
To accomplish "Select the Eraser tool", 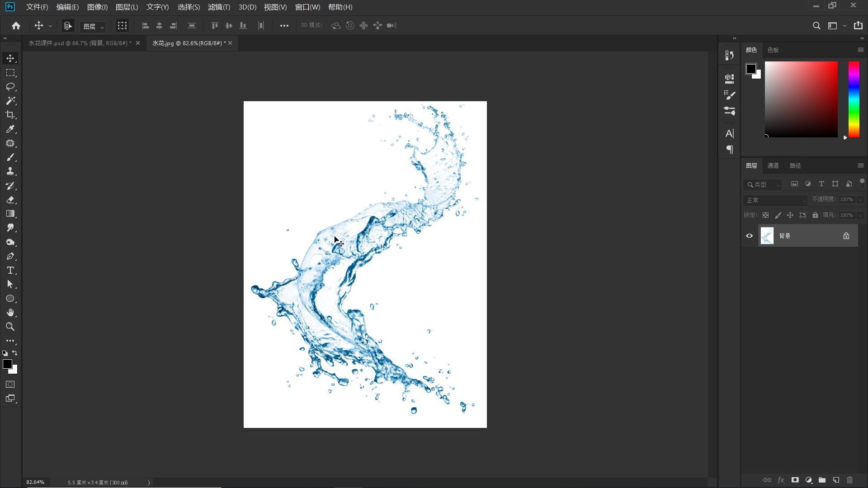I will pos(10,200).
